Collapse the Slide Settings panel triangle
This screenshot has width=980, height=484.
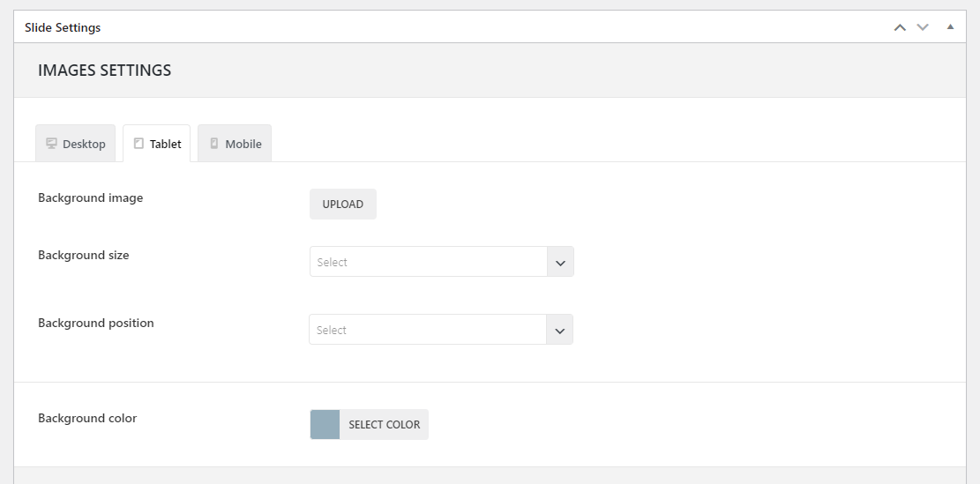coord(950,27)
